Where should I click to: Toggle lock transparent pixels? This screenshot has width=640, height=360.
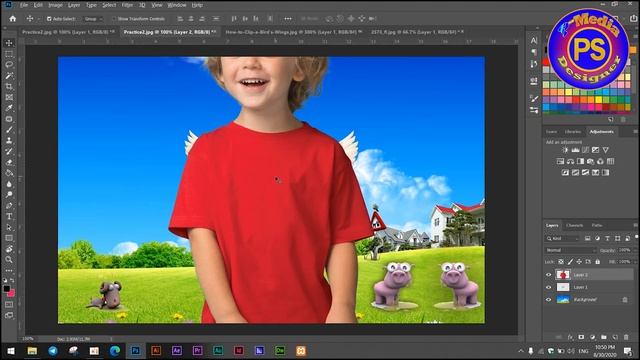561,262
